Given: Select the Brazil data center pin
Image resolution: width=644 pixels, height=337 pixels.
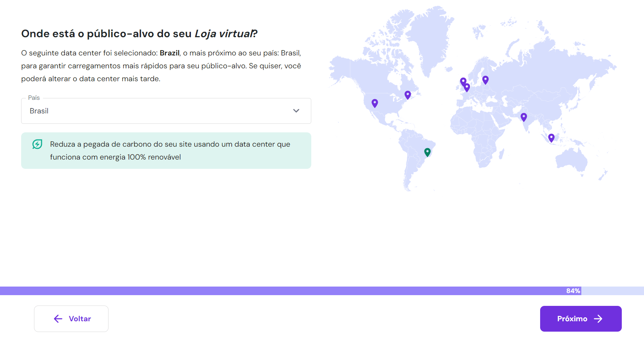Looking at the screenshot, I should click(x=427, y=152).
